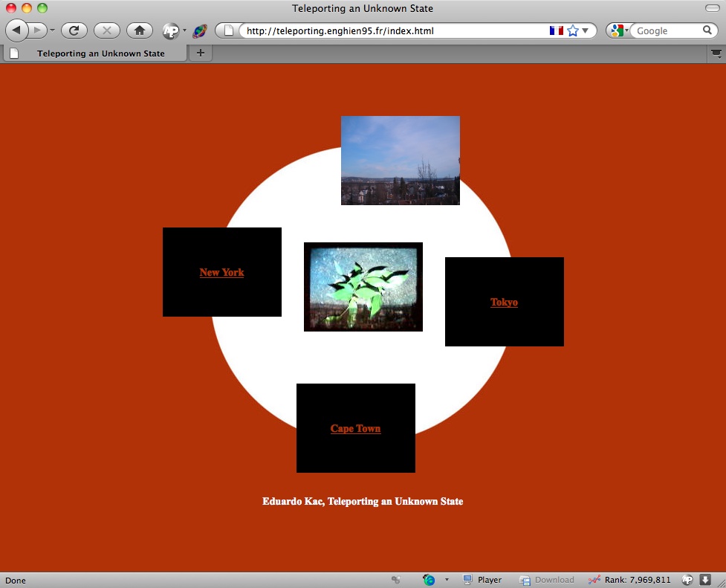Click the grey gear-like status bar icon
726x588 pixels.
(396, 580)
